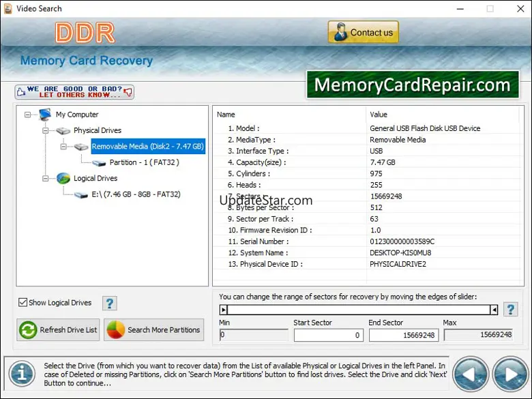Image resolution: width=532 pixels, height=399 pixels.
Task: Collapse the Physical Drives node
Action: coord(45,131)
